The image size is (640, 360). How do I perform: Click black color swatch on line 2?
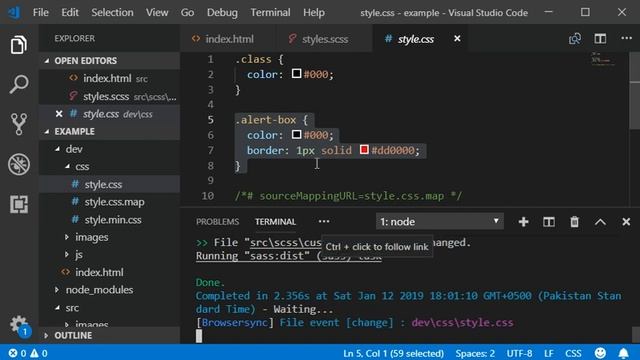click(297, 73)
